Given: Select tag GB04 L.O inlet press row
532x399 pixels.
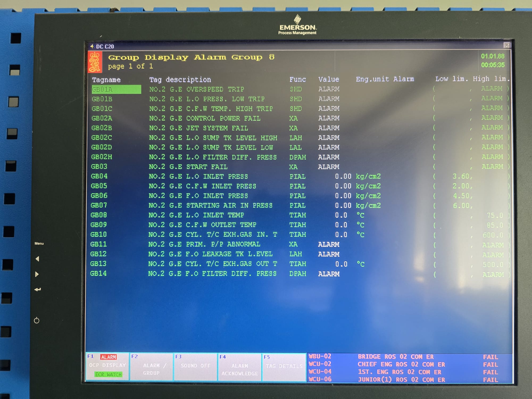Looking at the screenshot, I should pyautogui.click(x=99, y=176).
